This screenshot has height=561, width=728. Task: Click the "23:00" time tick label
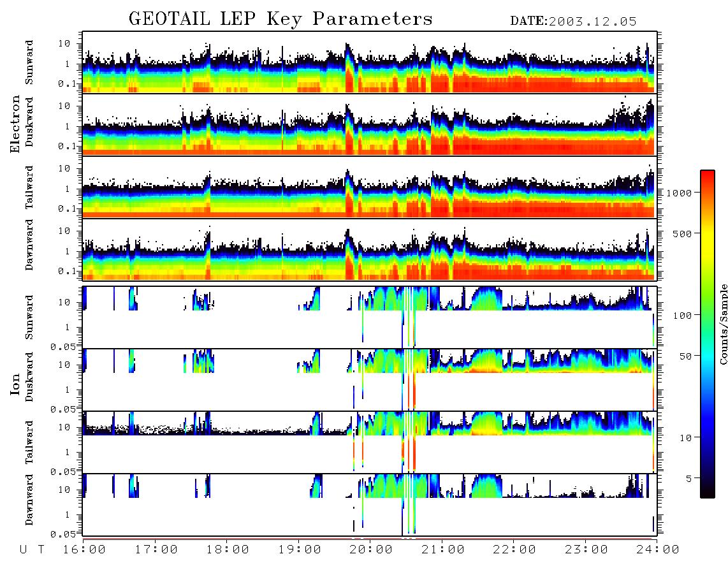tap(586, 550)
